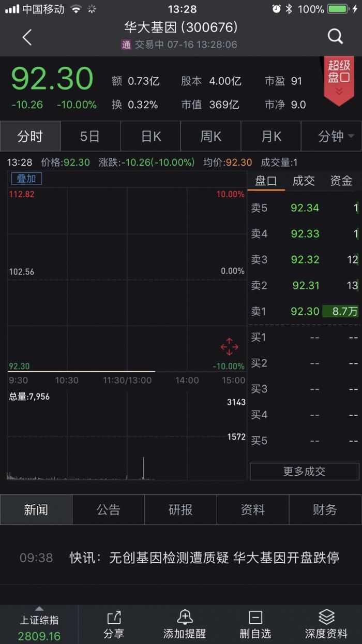Viewport: 362px width, 644px height.
Task: Expand the 上证综指 index panel
Action: tap(39, 624)
